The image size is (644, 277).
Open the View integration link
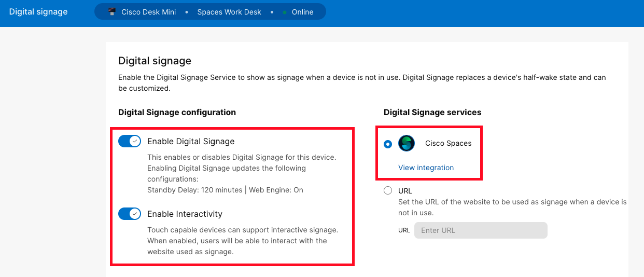(426, 168)
